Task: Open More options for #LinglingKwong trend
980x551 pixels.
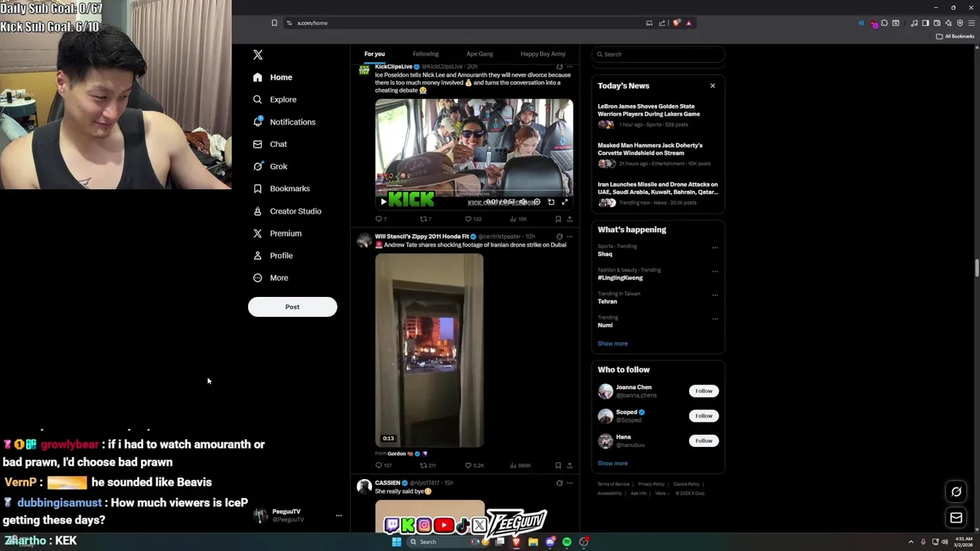Action: 715,271
